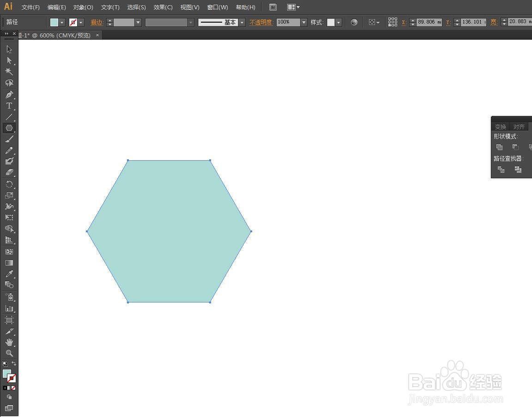The width and height of the screenshot is (532, 417).
Task: Select the Column Graph tool
Action: pos(9,308)
